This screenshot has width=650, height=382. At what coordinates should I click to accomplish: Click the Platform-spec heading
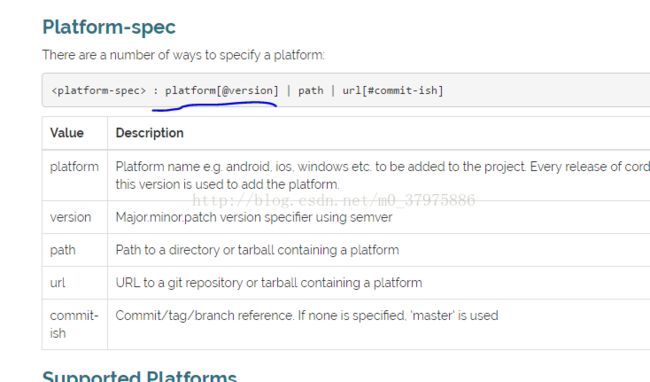(x=109, y=27)
